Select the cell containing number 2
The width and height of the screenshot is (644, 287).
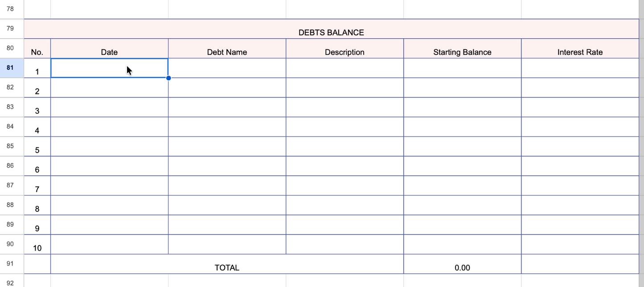[x=37, y=88]
